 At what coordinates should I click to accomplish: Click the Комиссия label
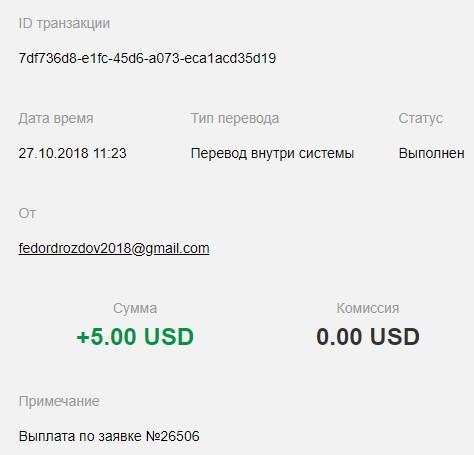click(x=368, y=308)
